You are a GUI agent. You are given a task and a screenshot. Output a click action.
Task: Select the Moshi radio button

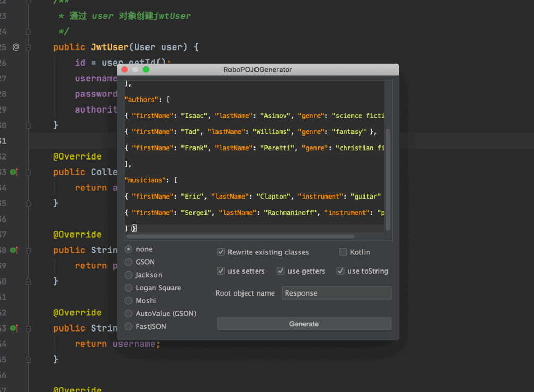click(129, 301)
